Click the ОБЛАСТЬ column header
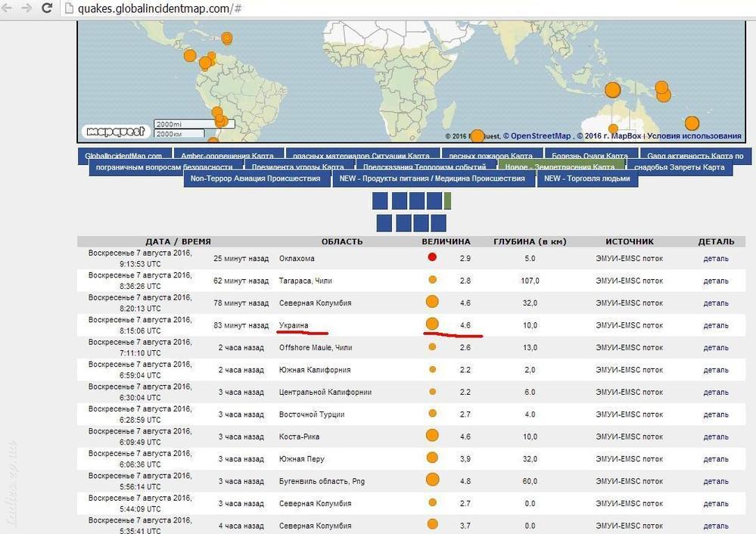756x534 pixels. [342, 241]
